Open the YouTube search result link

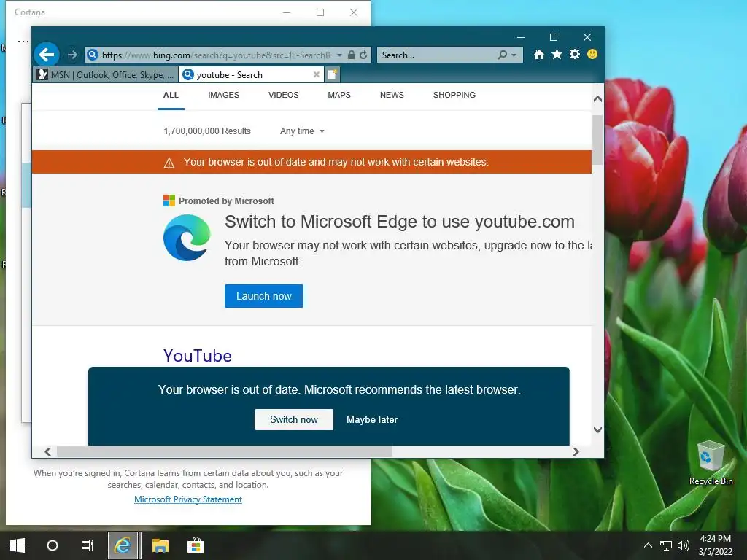tap(197, 356)
